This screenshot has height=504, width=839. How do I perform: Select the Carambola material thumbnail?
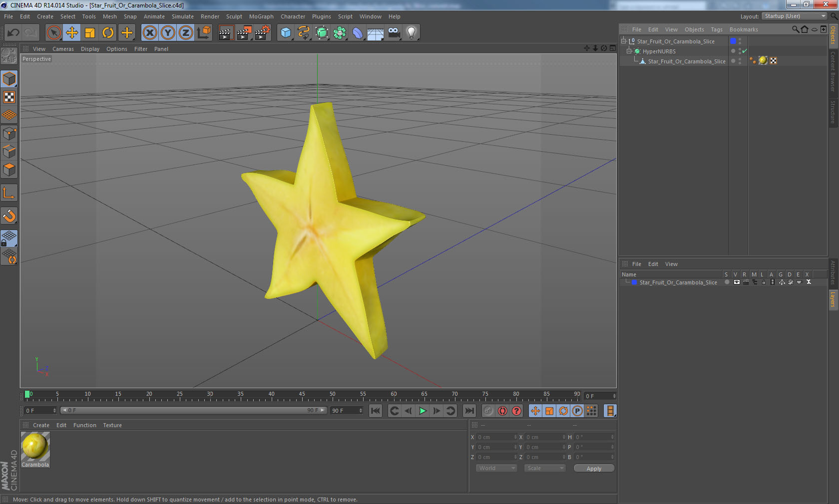[x=35, y=446]
